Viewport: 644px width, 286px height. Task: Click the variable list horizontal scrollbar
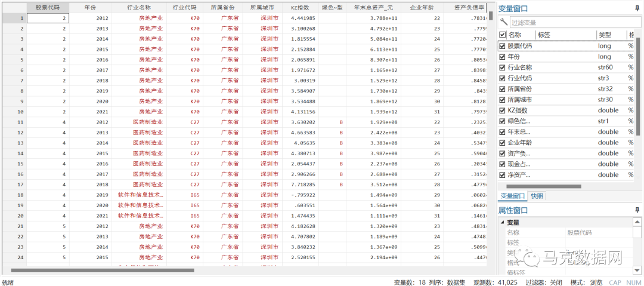[x=544, y=186]
